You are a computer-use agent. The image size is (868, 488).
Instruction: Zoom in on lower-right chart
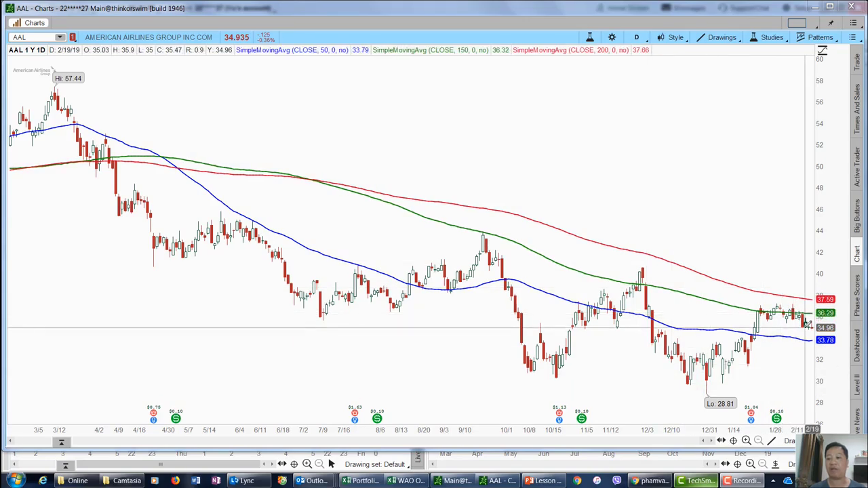(750, 464)
